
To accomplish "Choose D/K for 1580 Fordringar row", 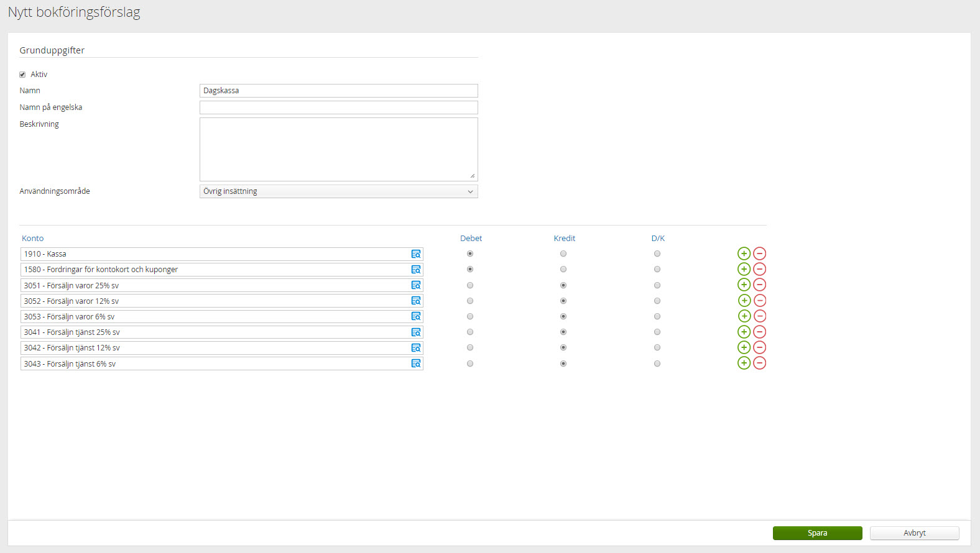I will pos(657,269).
